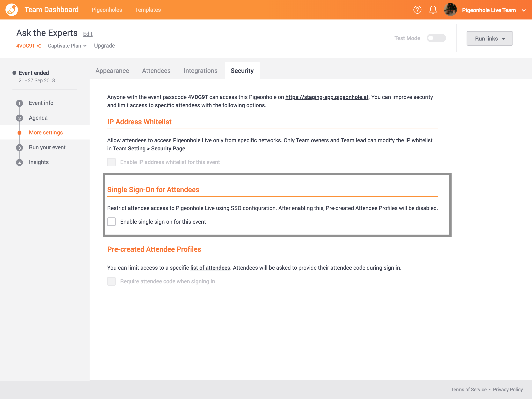Viewport: 532px width, 399px height.
Task: Open Terms of Service in footer
Action: [x=469, y=389]
